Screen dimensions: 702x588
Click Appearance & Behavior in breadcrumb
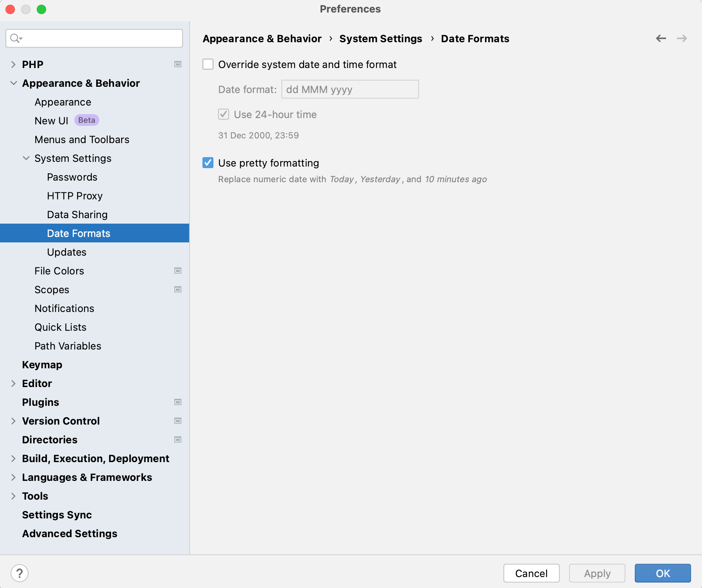click(x=262, y=38)
